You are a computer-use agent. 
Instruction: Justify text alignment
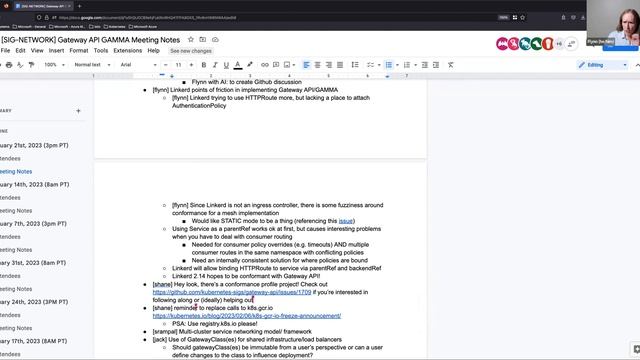(340, 65)
